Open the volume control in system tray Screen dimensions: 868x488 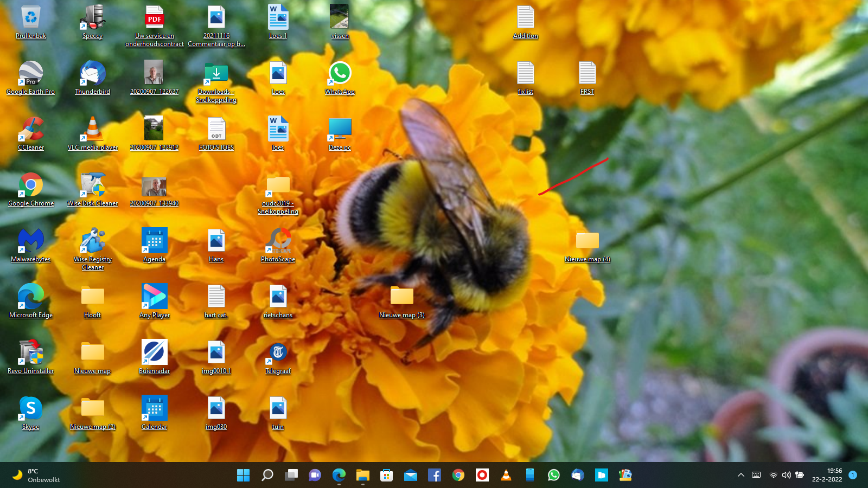786,476
